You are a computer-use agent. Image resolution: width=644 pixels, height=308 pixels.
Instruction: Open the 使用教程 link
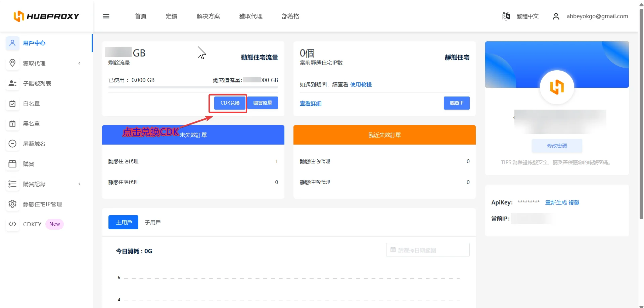pyautogui.click(x=361, y=84)
